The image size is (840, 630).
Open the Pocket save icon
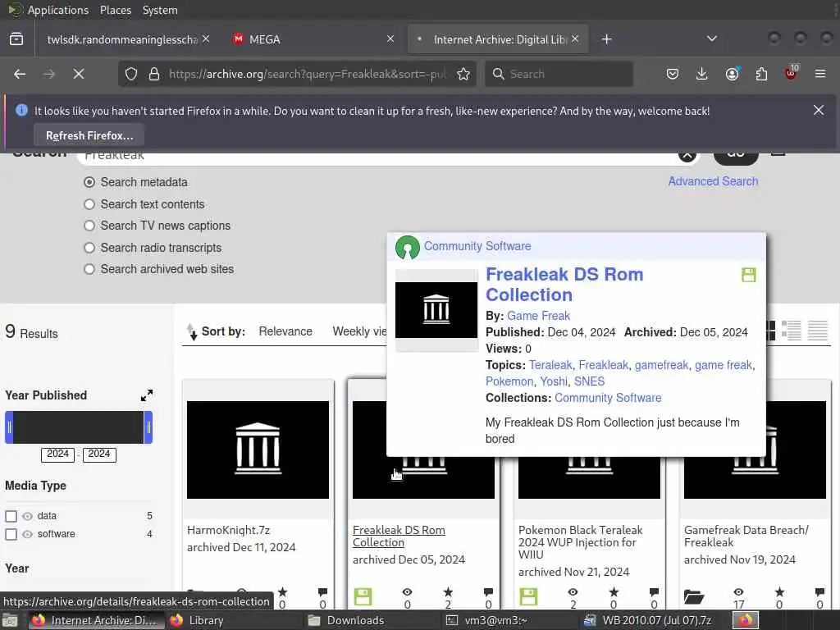coord(673,74)
